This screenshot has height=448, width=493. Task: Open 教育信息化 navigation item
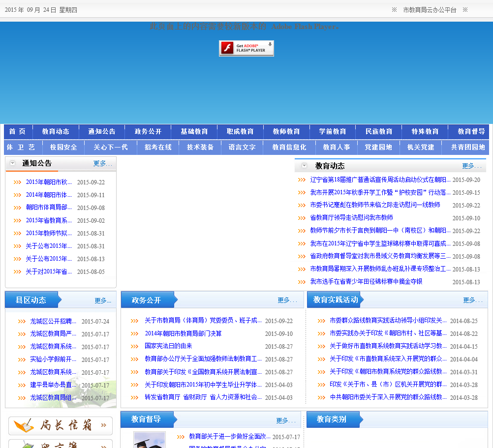289,147
